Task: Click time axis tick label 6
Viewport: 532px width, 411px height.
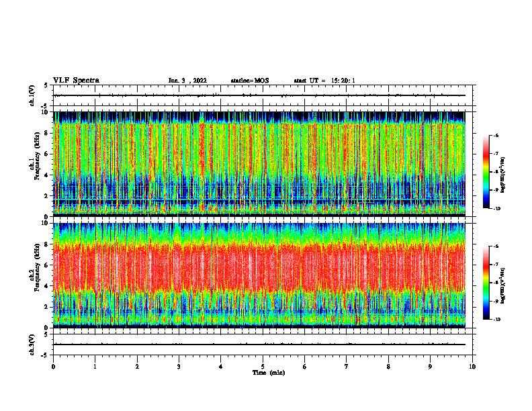Action: tap(305, 367)
